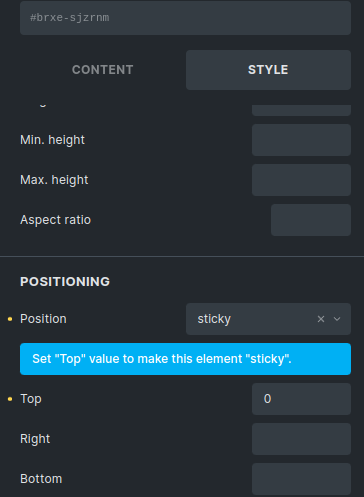This screenshot has width=364, height=497.
Task: Focus the Right offset input
Action: [301, 439]
